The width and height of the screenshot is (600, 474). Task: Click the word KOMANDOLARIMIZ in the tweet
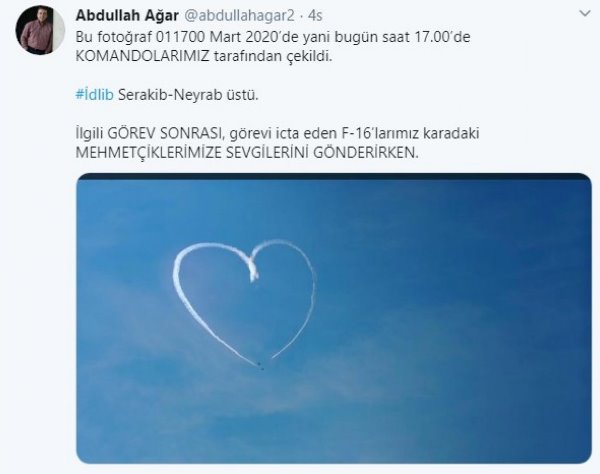(142, 56)
